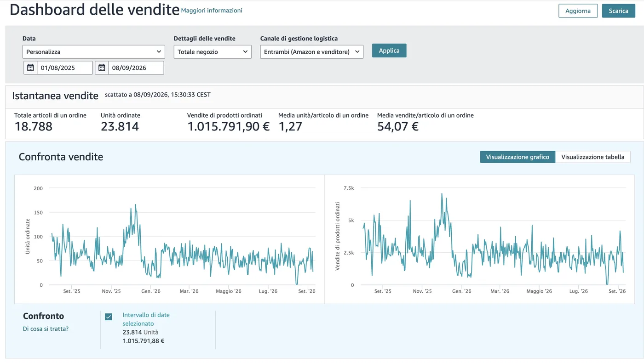Click the Nov. '25 label on units chart
Image resolution: width=644 pixels, height=363 pixels.
point(111,291)
